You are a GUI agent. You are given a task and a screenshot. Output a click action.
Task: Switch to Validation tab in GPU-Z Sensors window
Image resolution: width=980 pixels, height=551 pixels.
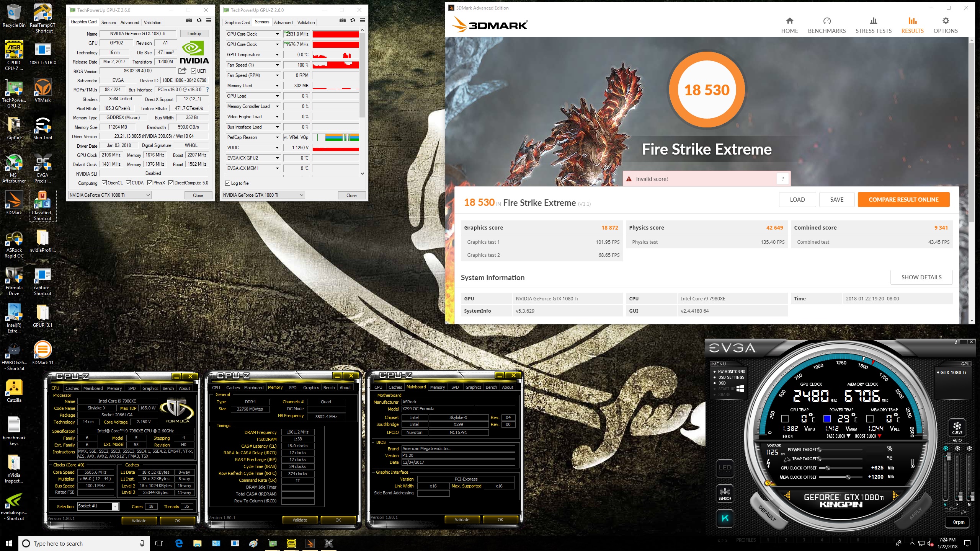coord(306,23)
